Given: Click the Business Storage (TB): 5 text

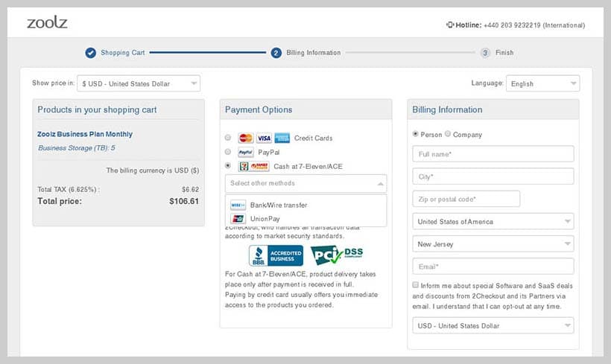Looking at the screenshot, I should coord(77,148).
